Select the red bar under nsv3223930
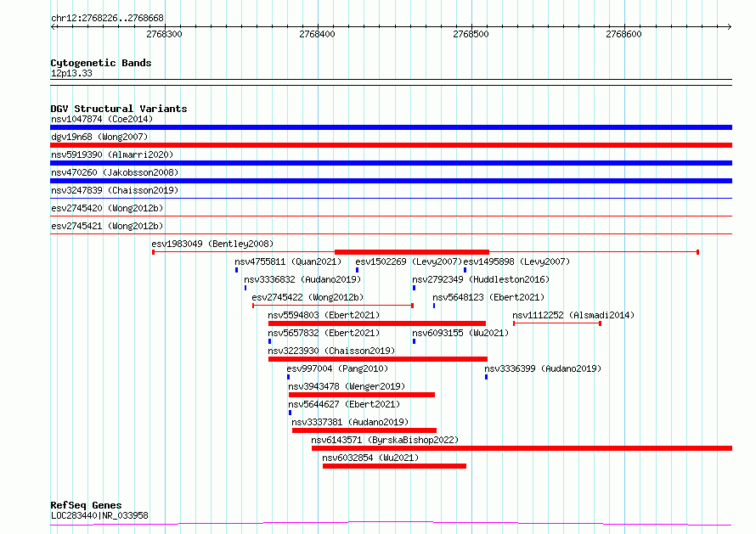The image size is (756, 534). [x=378, y=359]
